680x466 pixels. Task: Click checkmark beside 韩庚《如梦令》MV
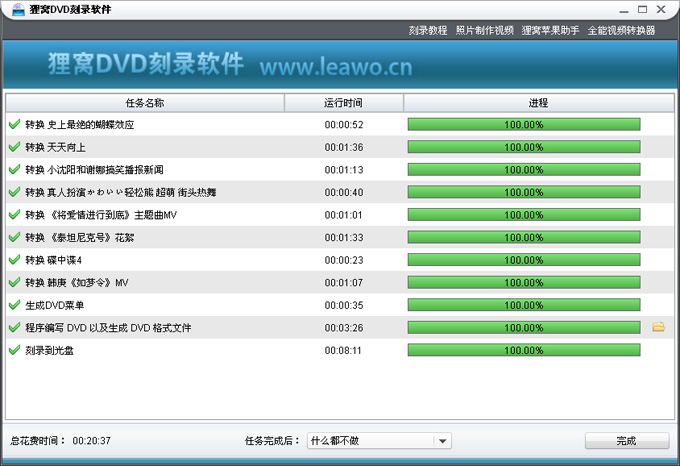14,282
